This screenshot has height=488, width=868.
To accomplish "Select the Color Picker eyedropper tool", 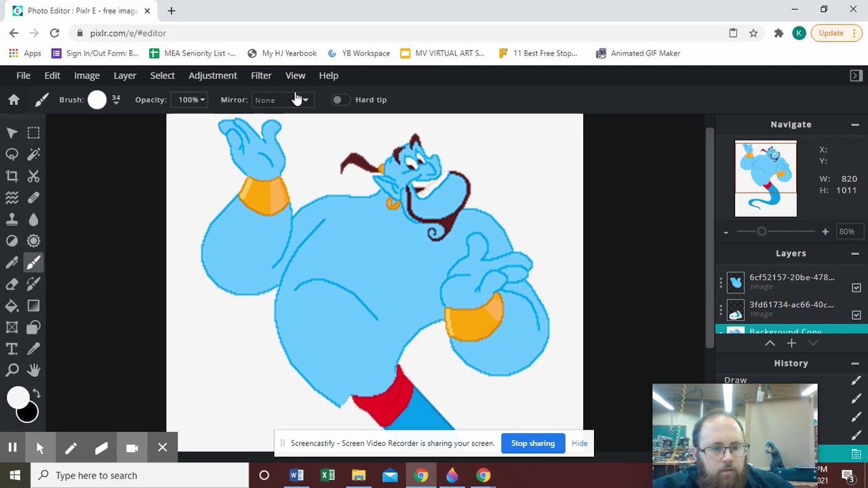I will pyautogui.click(x=33, y=349).
